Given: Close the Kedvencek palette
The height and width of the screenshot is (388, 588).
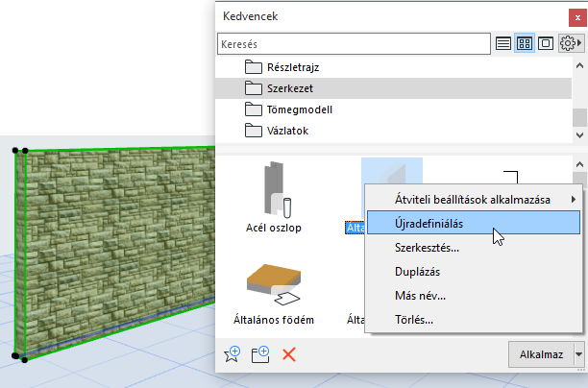Looking at the screenshot, I should 577,17.
